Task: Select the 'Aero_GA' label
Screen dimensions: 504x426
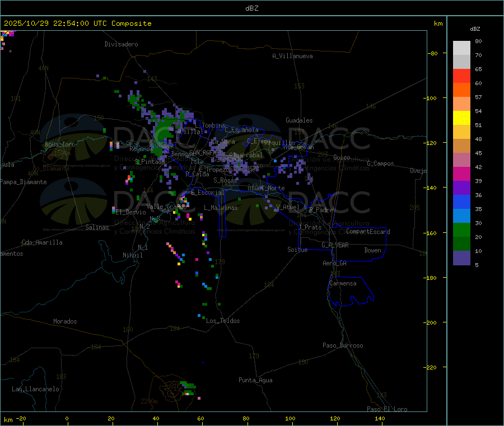Action: (x=335, y=263)
